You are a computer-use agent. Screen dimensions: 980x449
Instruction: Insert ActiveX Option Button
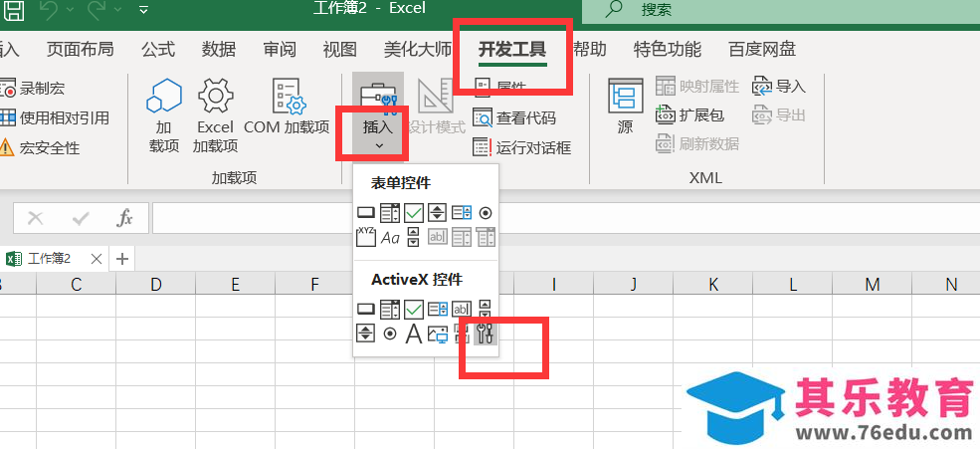(x=390, y=334)
